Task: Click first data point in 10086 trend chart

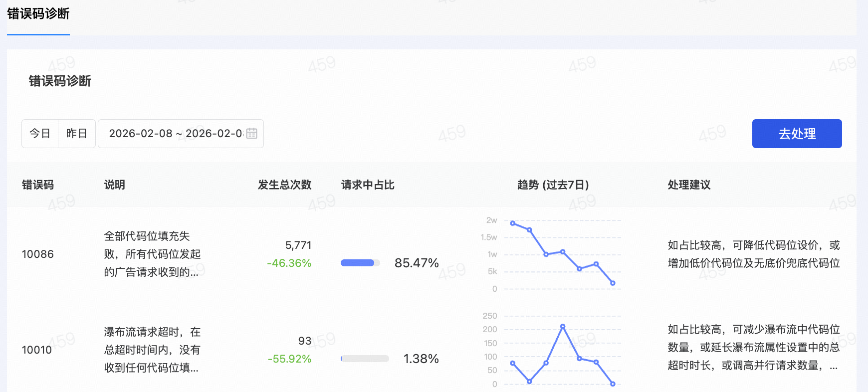Action: pos(513,223)
